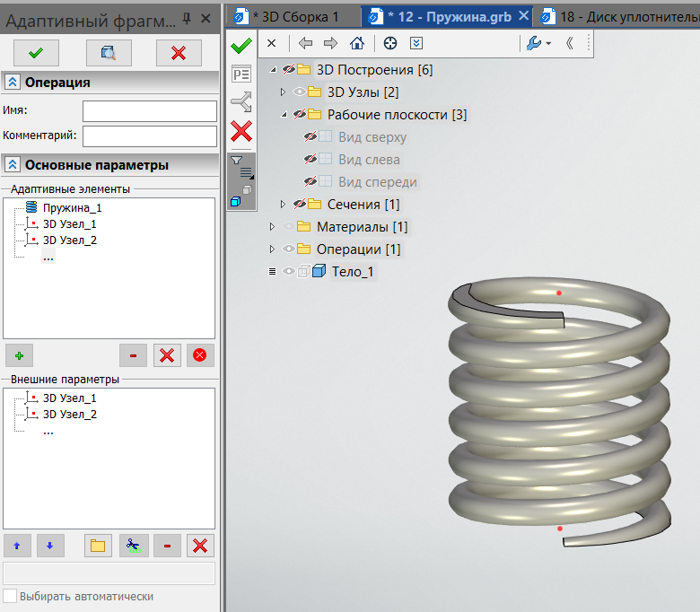The height and width of the screenshot is (612, 700).
Task: Toggle visibility of Сечения folder
Action: 300,204
